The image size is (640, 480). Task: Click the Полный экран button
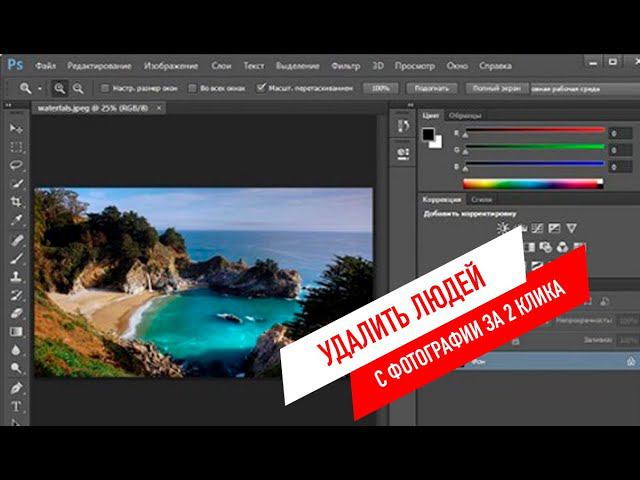(x=497, y=88)
